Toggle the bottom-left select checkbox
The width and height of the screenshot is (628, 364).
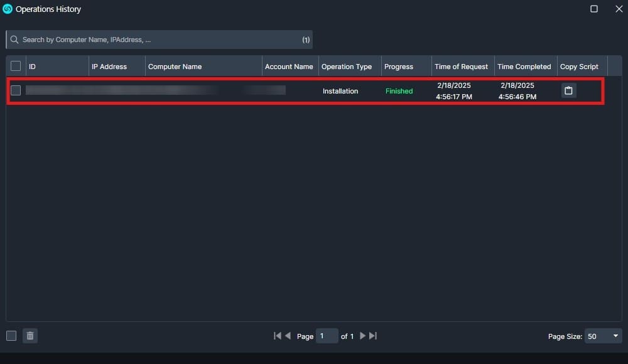11,336
